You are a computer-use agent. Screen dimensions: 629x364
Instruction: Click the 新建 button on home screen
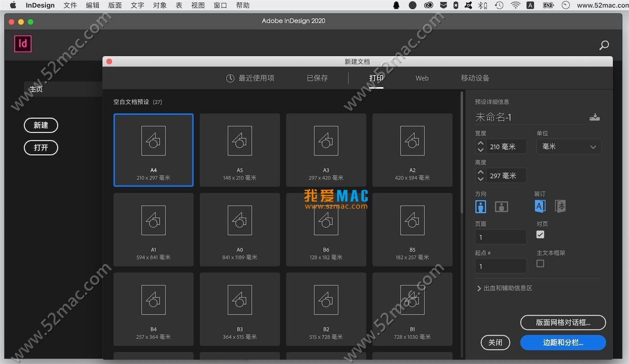(41, 125)
